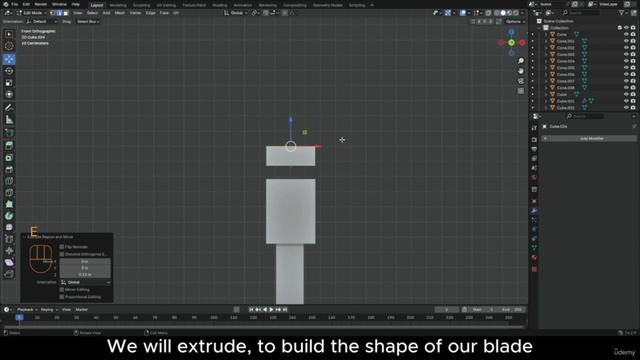Open the Select Box drag dropdown
640x360 pixels.
click(88, 22)
